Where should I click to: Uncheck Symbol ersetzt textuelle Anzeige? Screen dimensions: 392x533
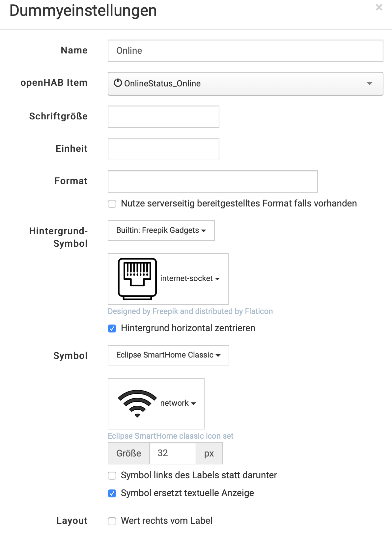click(112, 493)
